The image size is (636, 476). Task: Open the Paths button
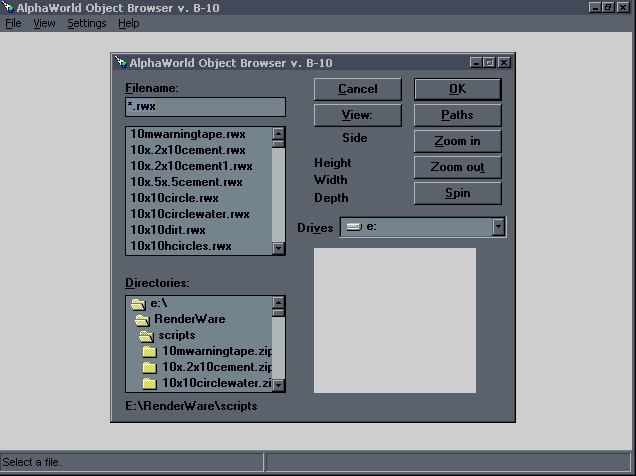click(x=458, y=115)
